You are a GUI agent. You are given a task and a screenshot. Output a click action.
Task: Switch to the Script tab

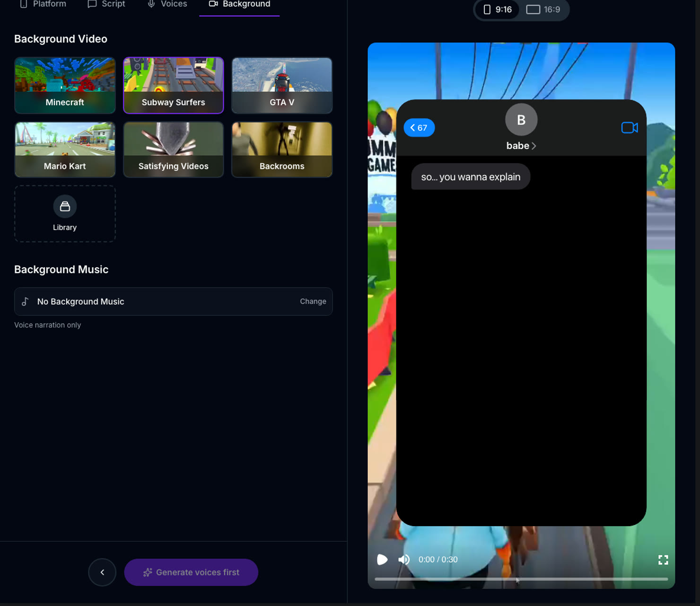106,4
